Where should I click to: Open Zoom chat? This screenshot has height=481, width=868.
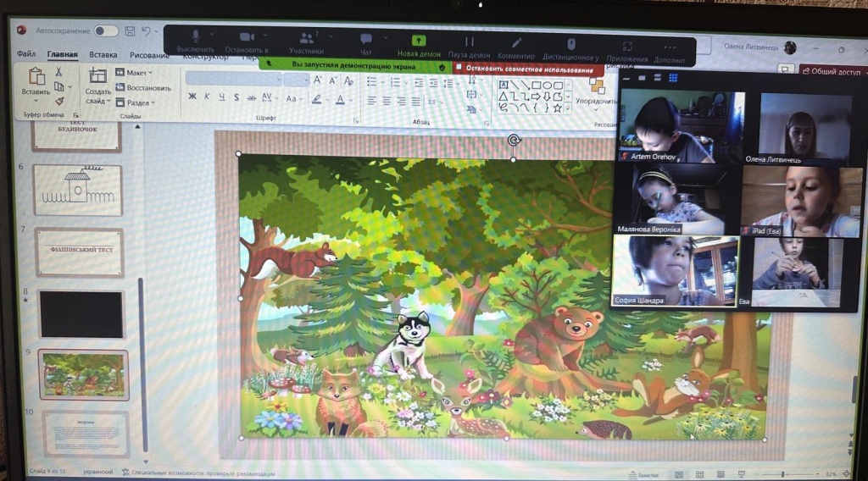click(365, 39)
